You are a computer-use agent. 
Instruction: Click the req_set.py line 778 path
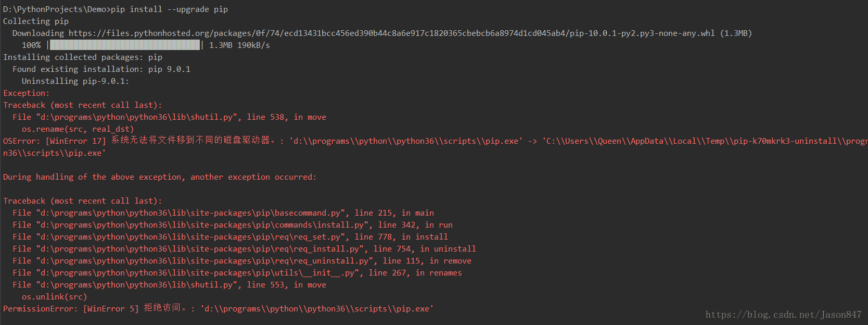tap(190, 237)
